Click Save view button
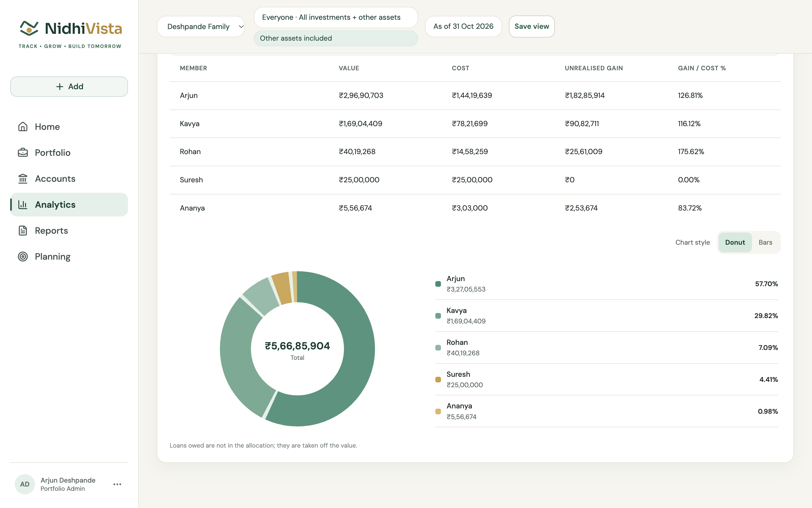Viewport: 812px width, 508px height. coord(531,26)
